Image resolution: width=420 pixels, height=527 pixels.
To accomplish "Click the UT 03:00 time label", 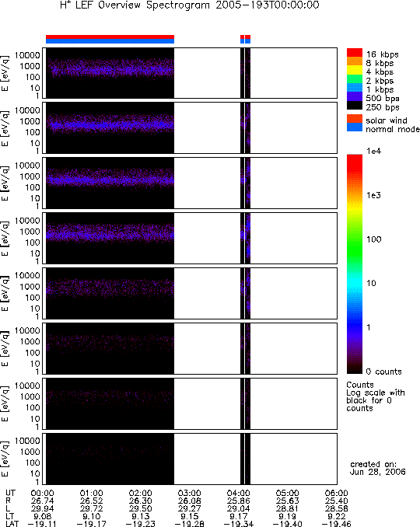I will (x=189, y=493).
